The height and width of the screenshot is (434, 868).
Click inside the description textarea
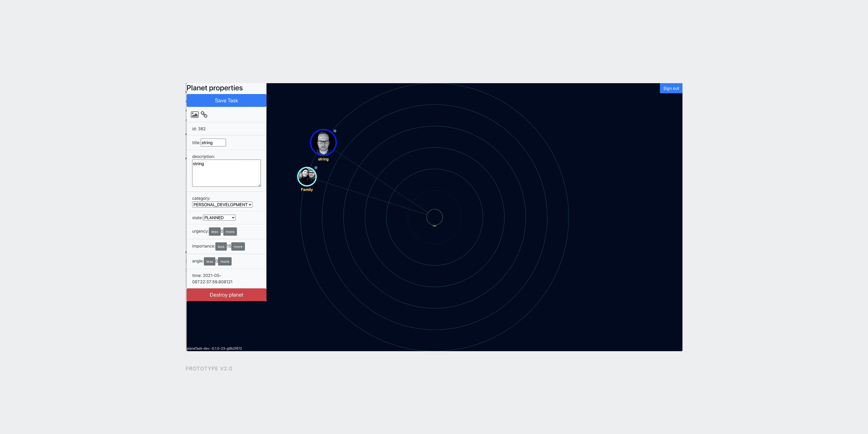pos(226,173)
